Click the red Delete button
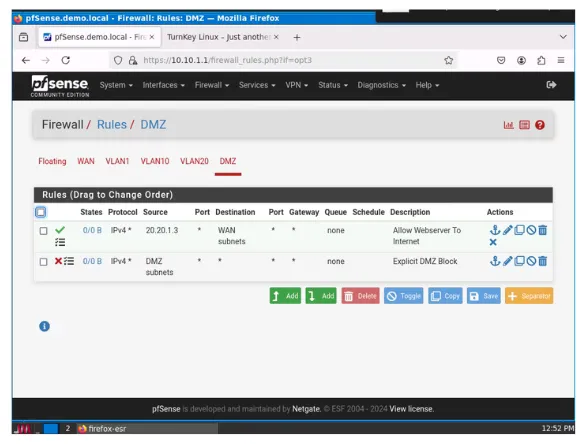This screenshot has height=444, width=587. pyautogui.click(x=361, y=296)
